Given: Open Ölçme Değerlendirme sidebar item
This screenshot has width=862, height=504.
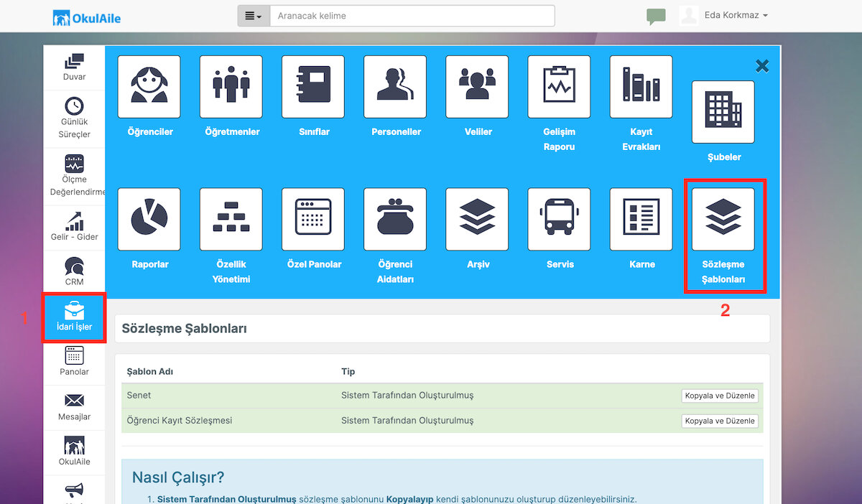Looking at the screenshot, I should 74,176.
